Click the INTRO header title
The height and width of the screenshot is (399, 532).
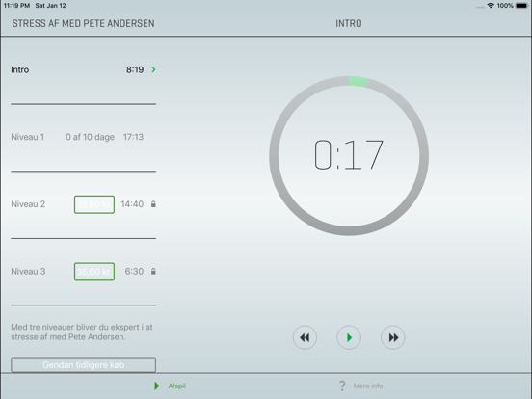349,23
